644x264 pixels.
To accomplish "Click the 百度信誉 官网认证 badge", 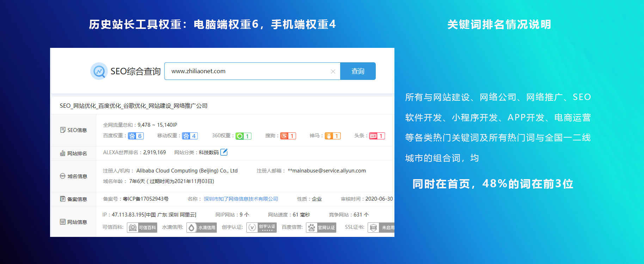I will 321,228.
